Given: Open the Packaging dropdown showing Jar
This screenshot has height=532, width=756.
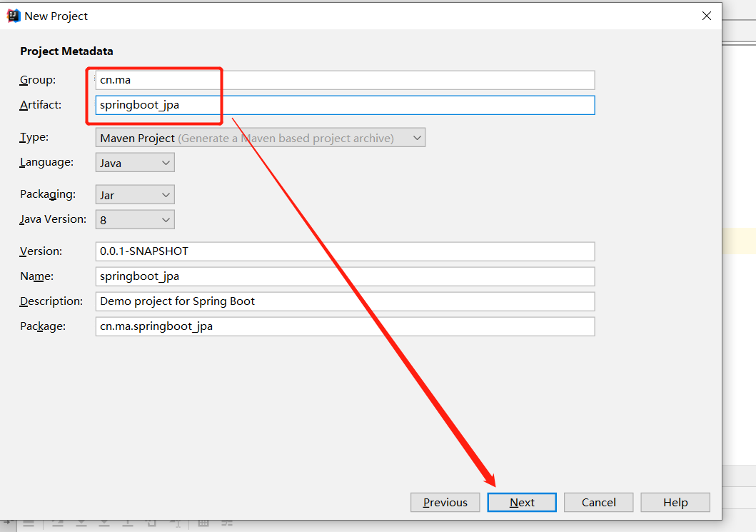Looking at the screenshot, I should coord(135,195).
